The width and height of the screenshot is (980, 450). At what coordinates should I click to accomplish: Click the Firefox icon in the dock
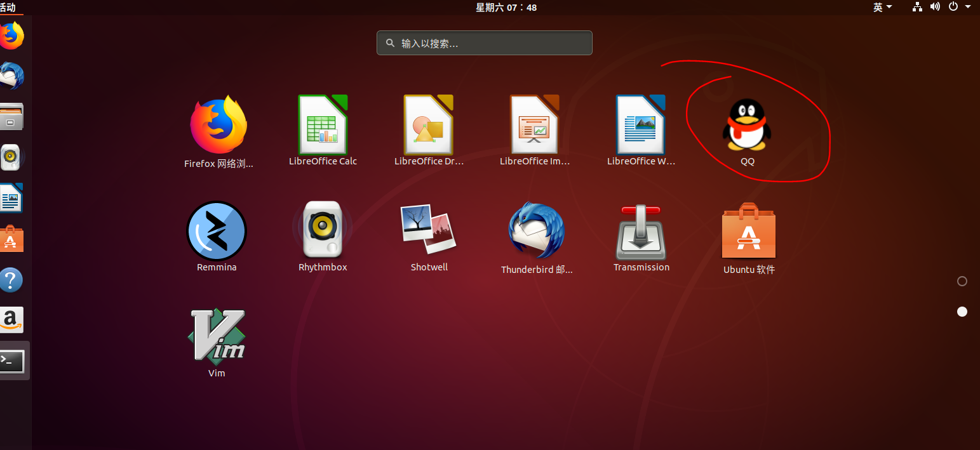coord(11,36)
